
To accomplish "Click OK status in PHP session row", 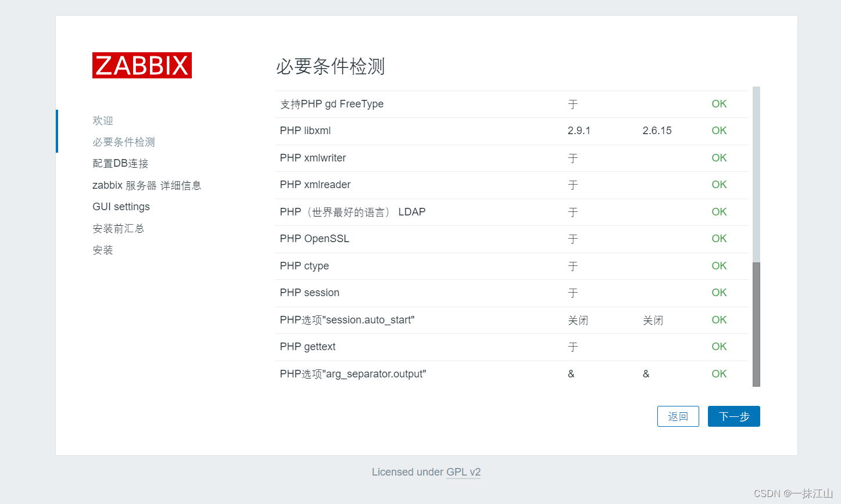I will coord(719,293).
